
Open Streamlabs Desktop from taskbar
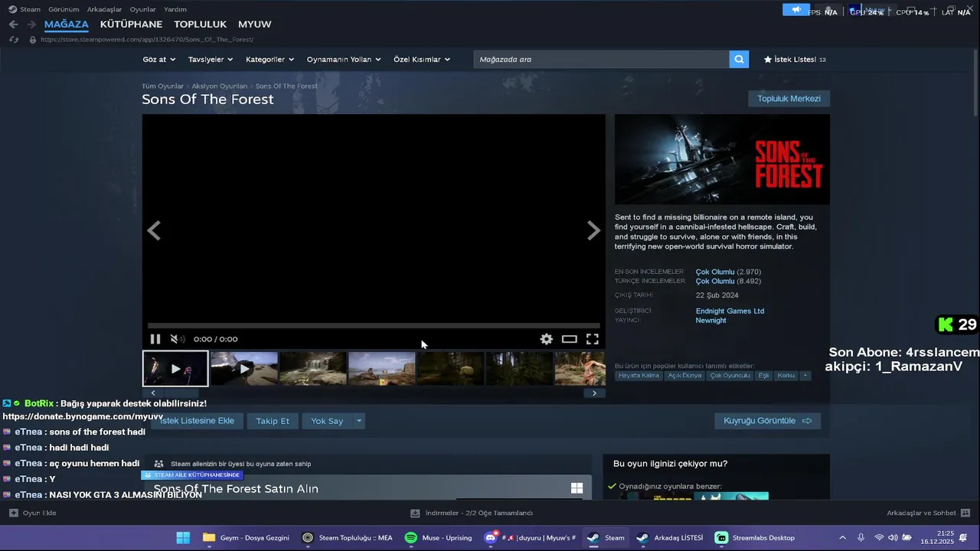pos(755,537)
